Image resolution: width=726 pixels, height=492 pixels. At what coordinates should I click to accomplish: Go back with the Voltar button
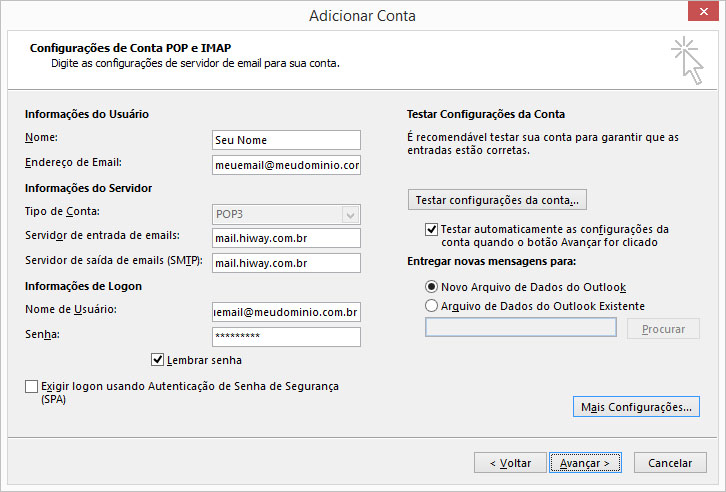pyautogui.click(x=509, y=463)
